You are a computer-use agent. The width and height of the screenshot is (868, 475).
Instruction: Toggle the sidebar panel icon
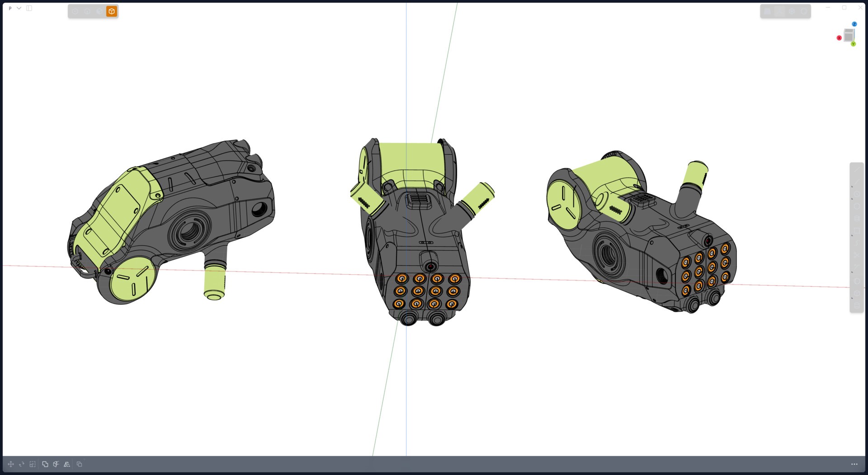(29, 8)
